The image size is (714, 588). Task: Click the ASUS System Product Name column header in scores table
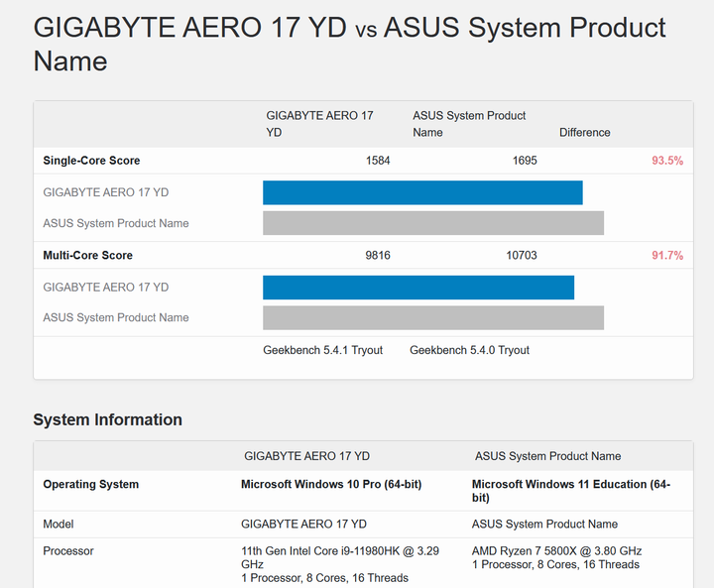point(469,124)
